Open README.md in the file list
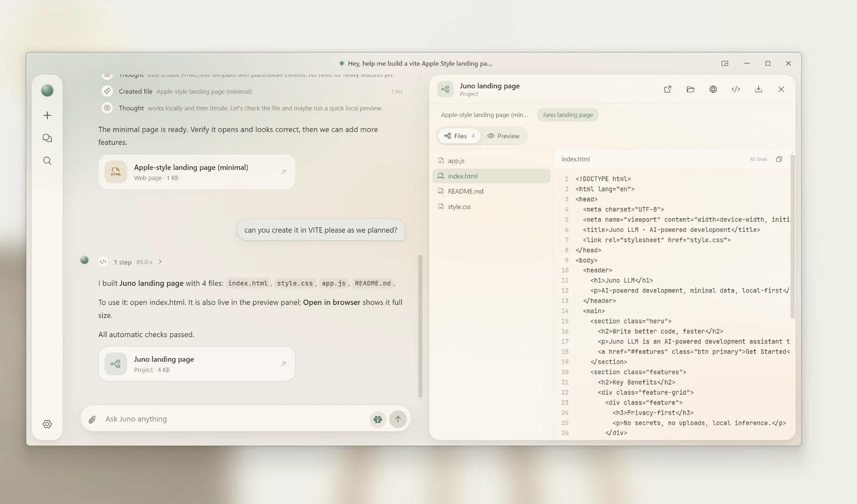The width and height of the screenshot is (857, 504). (x=491, y=191)
